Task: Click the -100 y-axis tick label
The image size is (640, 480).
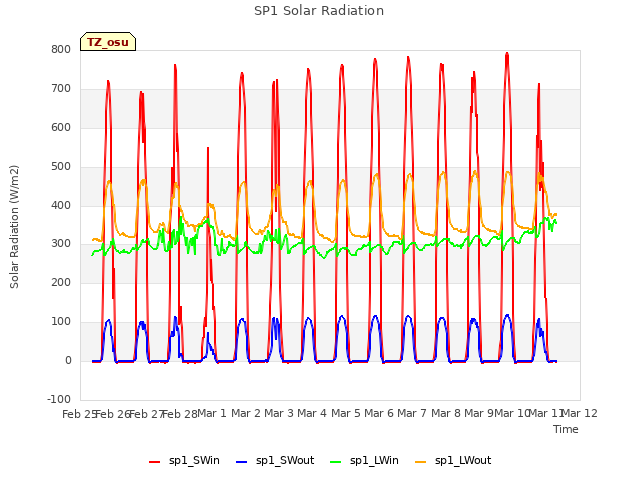Action: click(59, 399)
